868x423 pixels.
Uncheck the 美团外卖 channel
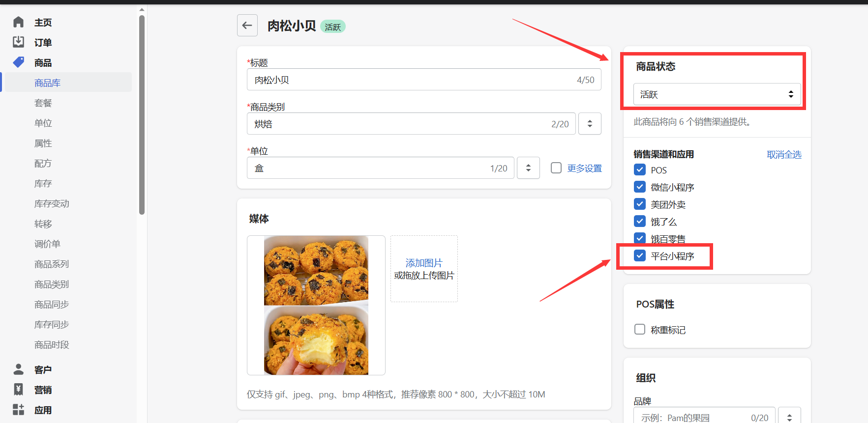point(640,204)
